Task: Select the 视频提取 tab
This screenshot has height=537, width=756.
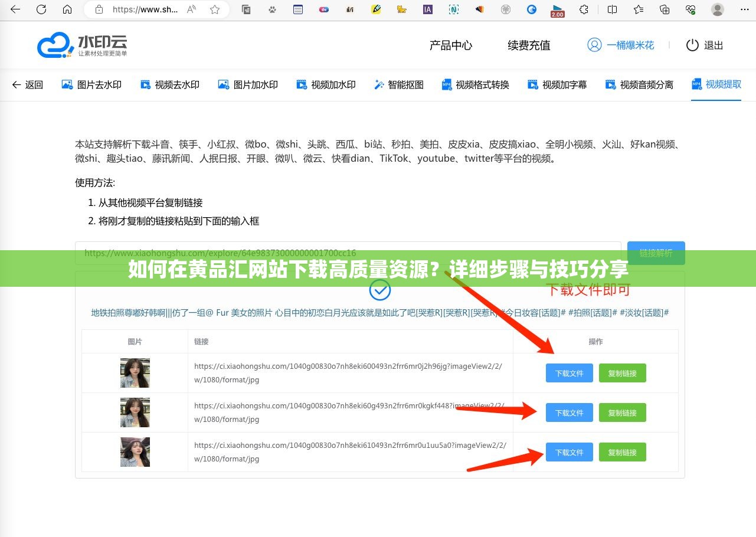Action: [716, 84]
